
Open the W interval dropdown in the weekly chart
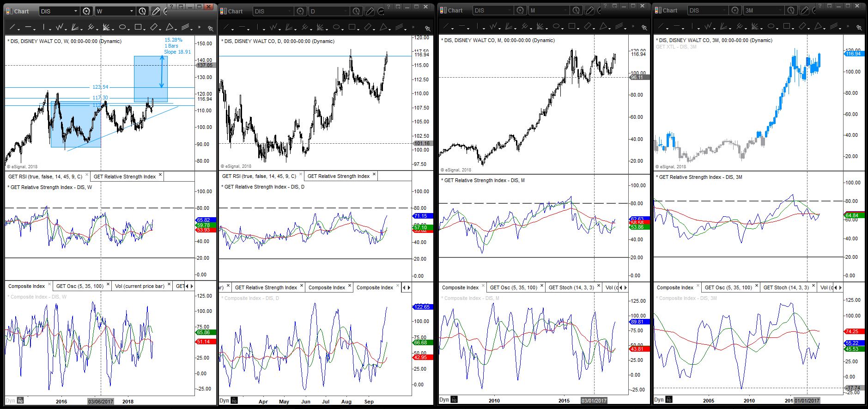click(x=131, y=11)
